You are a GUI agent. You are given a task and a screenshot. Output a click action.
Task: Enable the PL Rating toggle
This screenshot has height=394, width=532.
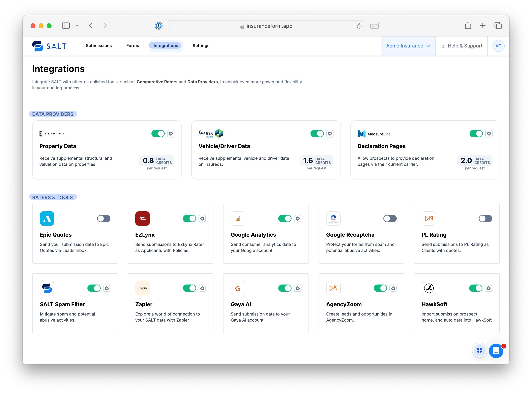coord(485,219)
